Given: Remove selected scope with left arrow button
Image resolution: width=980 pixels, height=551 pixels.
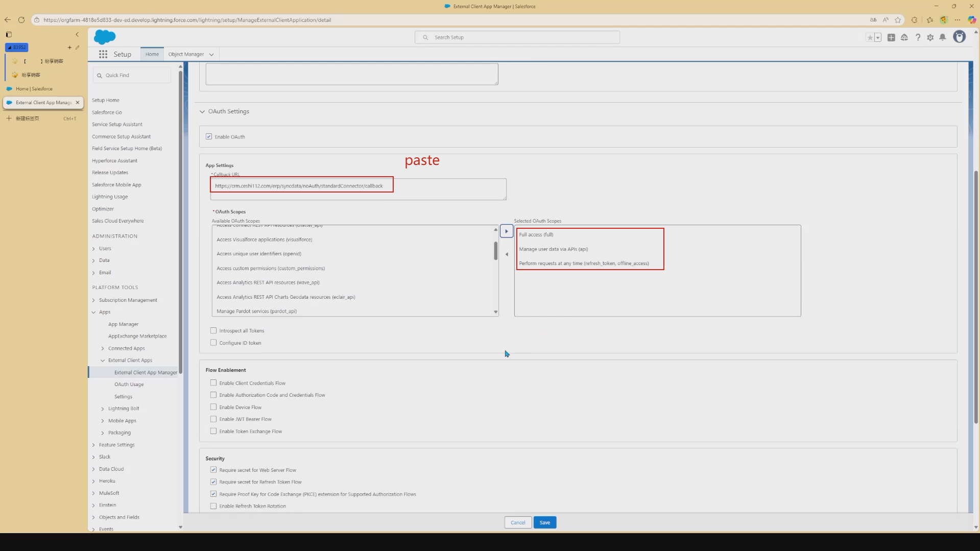Looking at the screenshot, I should (507, 254).
